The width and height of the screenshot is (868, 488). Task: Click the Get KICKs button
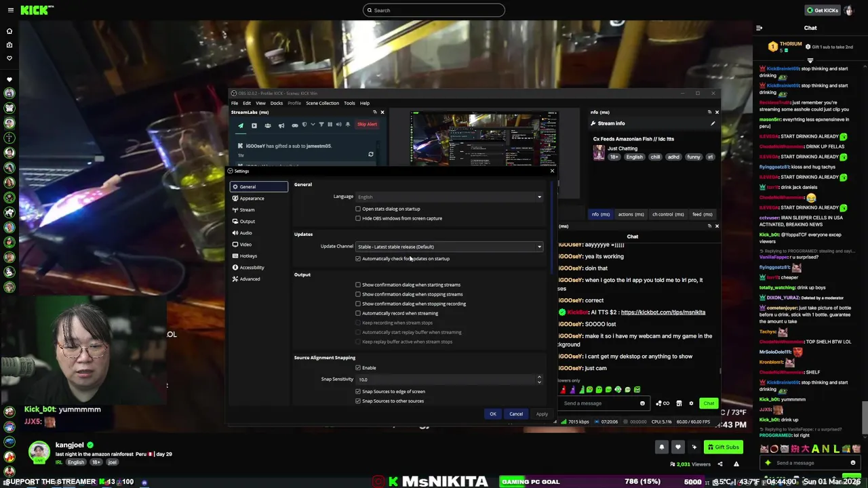(822, 10)
